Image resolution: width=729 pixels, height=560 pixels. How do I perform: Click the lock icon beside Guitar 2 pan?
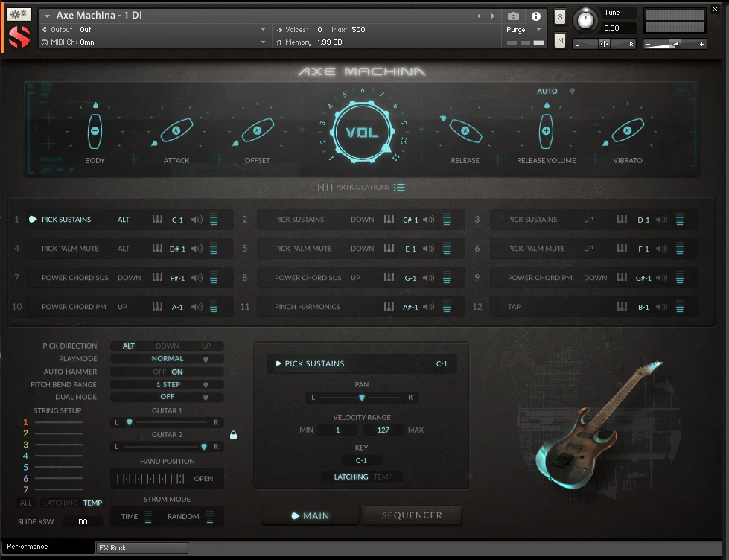(233, 434)
